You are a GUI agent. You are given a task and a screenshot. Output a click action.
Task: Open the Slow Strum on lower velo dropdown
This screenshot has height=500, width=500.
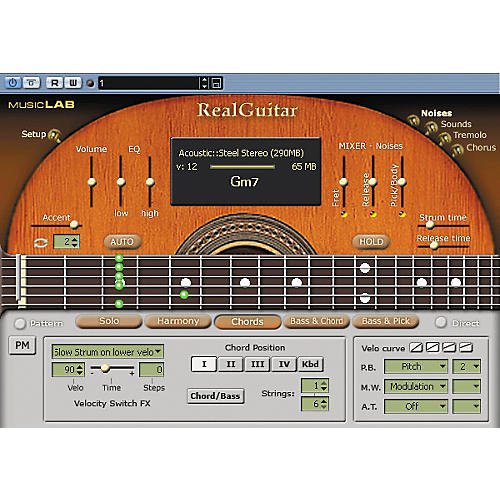click(108, 352)
